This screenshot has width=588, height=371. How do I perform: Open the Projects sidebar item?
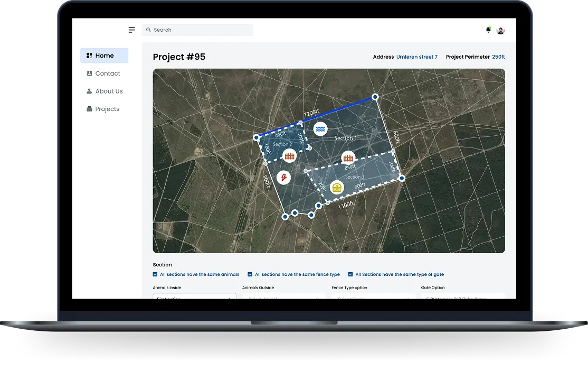point(107,109)
